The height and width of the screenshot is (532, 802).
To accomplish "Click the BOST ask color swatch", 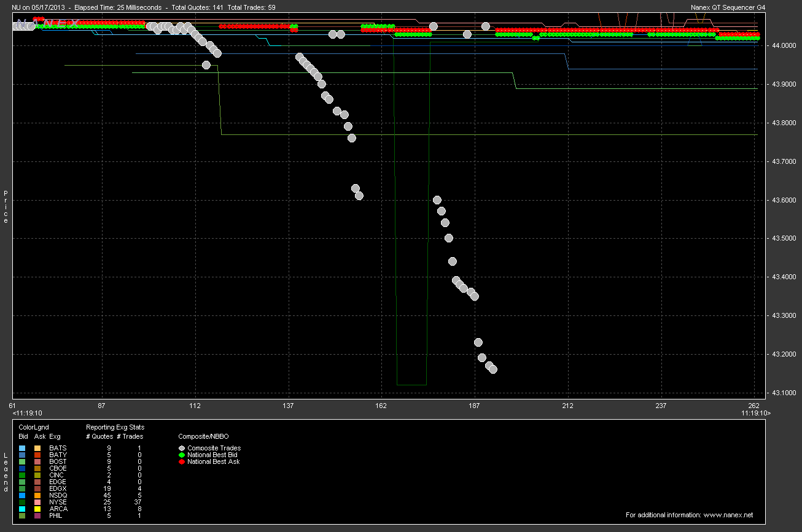I will click(x=38, y=462).
